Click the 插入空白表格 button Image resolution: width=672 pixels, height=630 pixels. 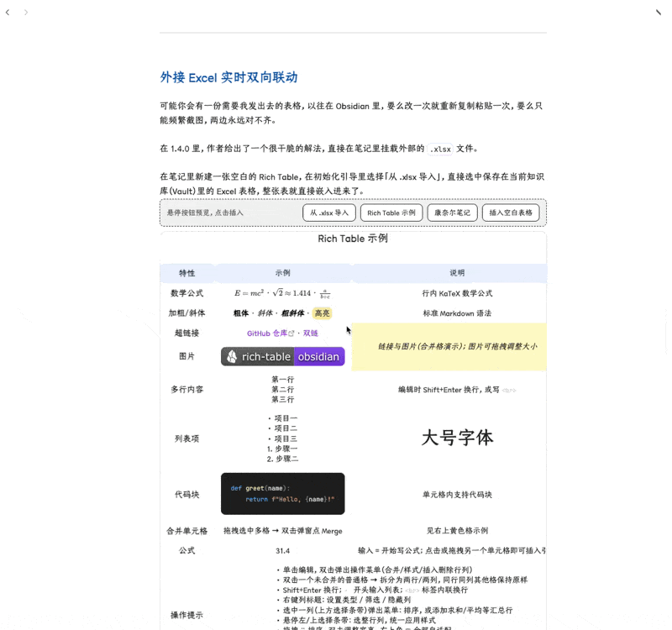511,213
